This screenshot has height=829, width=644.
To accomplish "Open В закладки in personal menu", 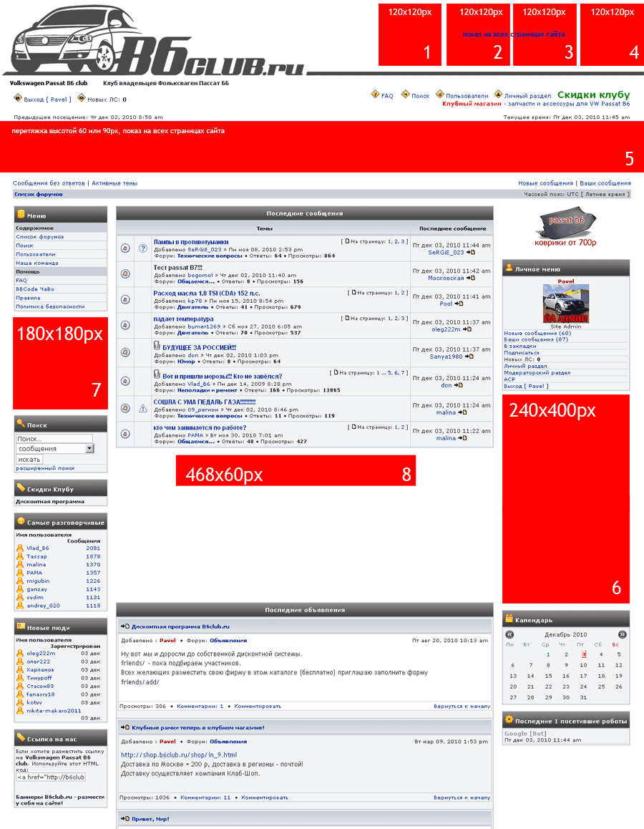I will pyautogui.click(x=519, y=346).
